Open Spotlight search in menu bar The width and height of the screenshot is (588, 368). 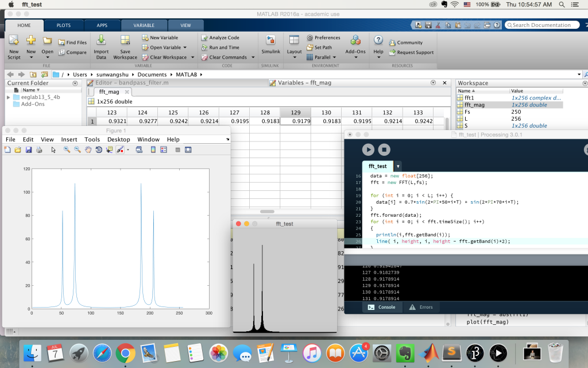tap(562, 5)
